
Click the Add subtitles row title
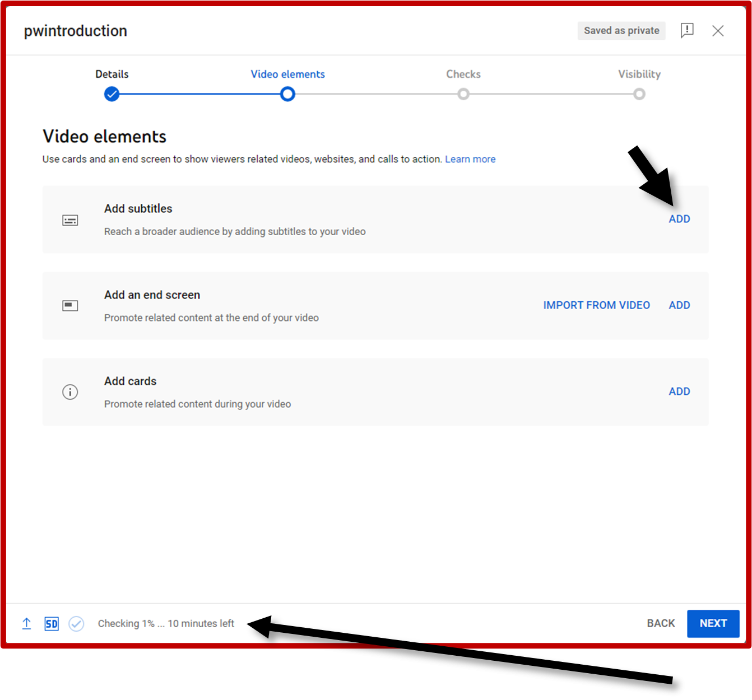(x=138, y=208)
